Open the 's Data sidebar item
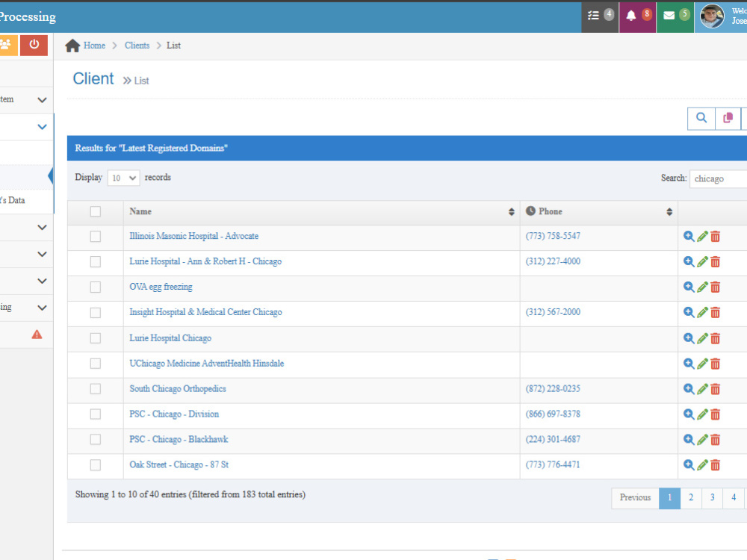 (13, 200)
